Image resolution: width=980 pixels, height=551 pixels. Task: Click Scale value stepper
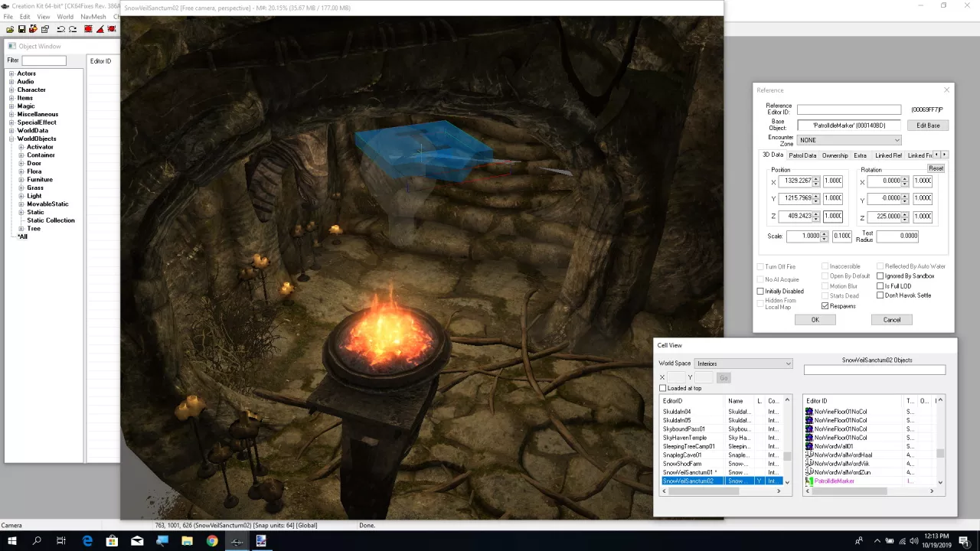(x=824, y=236)
